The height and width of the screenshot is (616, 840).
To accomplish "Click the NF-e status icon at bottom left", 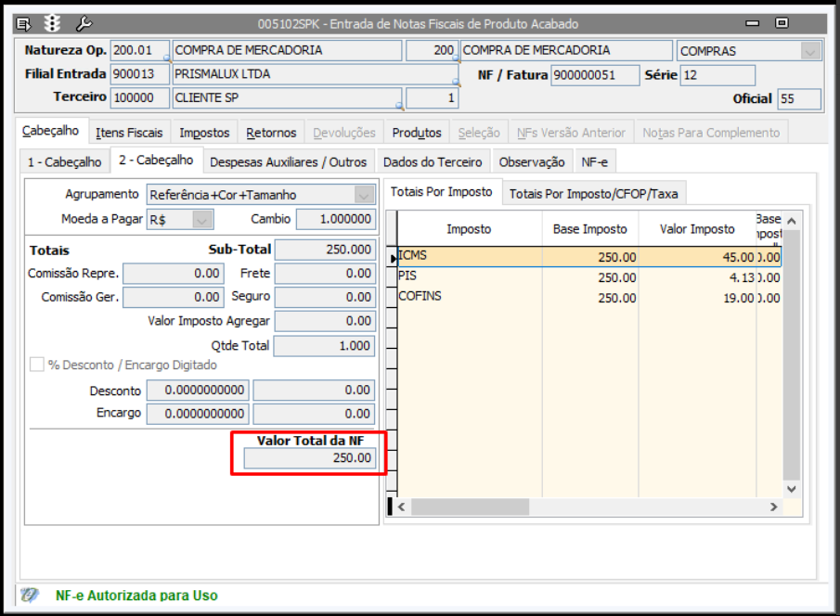I will (x=30, y=595).
